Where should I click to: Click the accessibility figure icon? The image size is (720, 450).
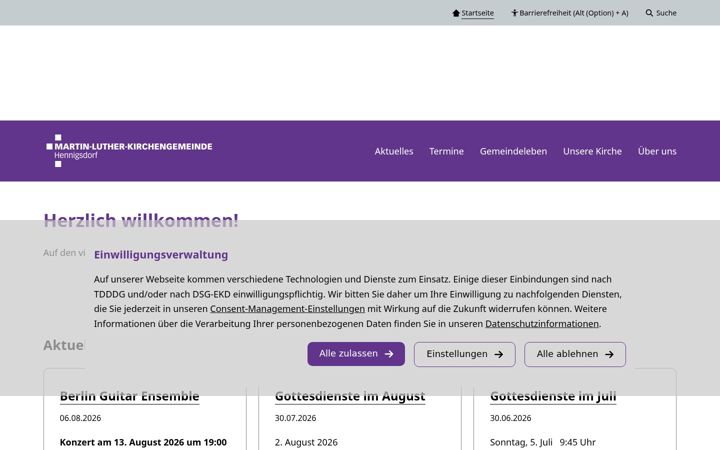[x=514, y=13]
